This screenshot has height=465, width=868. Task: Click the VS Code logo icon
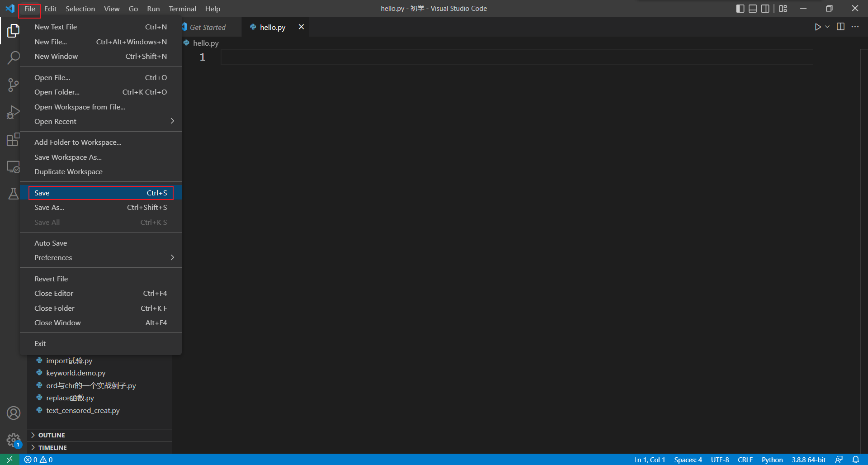pos(10,9)
